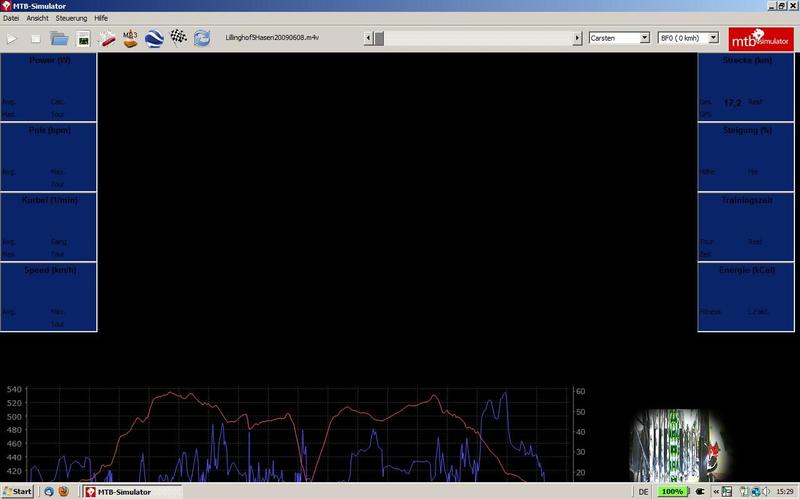Launch the blue quick launch browser icon
The image size is (800, 499).
49,491
